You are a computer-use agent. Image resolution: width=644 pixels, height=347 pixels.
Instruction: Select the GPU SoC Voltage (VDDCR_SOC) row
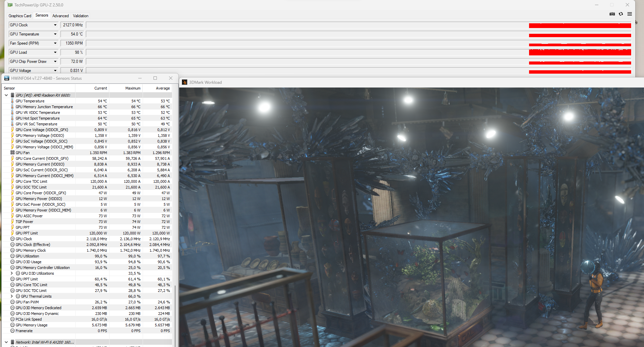pos(87,141)
